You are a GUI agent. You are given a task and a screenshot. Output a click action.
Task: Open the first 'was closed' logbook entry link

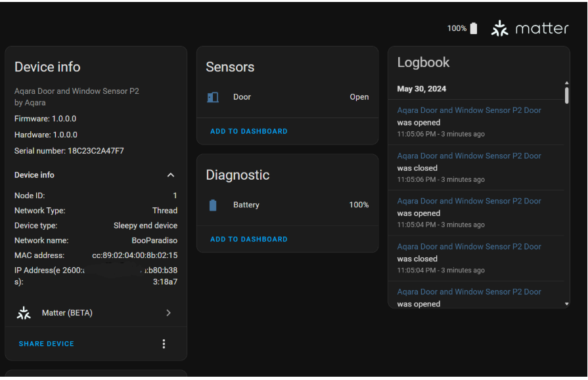coord(469,156)
